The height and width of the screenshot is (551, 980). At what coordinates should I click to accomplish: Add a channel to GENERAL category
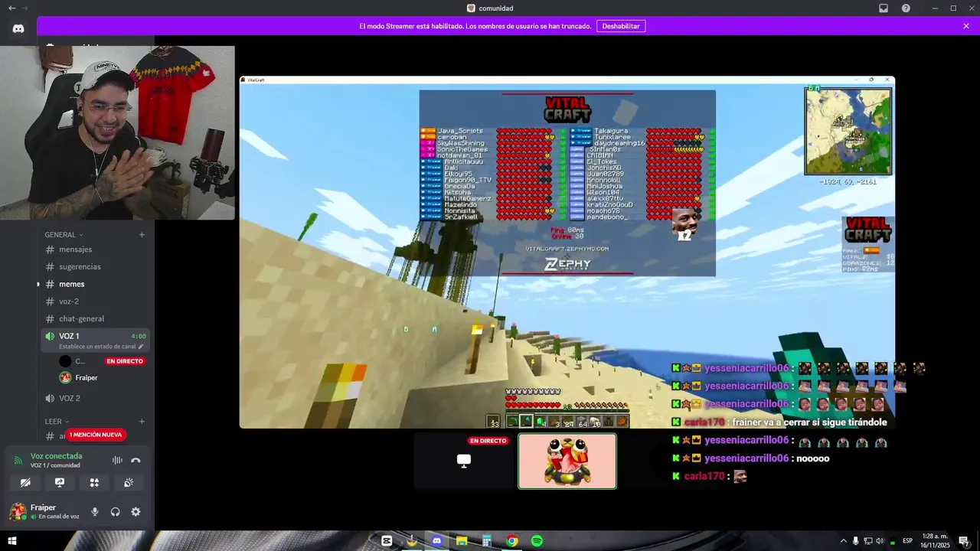[142, 235]
